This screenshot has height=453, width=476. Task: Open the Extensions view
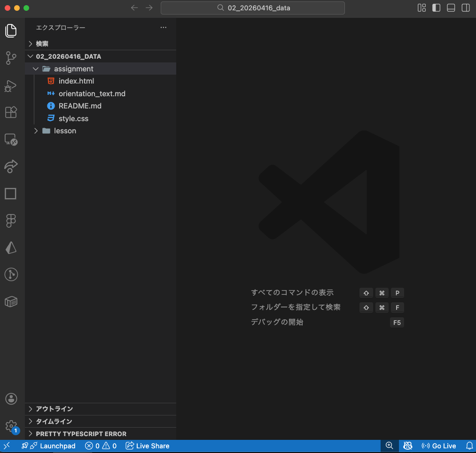point(11,112)
